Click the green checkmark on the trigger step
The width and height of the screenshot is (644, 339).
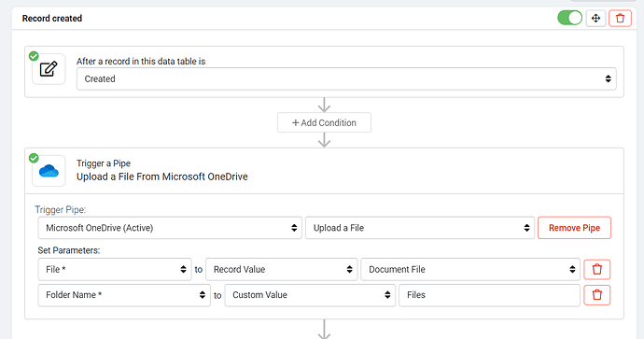click(34, 55)
